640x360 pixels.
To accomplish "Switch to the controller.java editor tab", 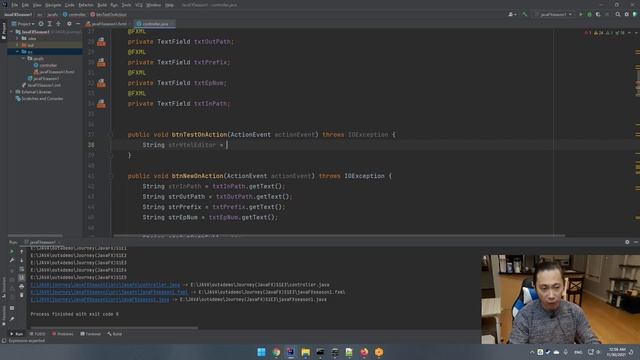I will 155,24.
